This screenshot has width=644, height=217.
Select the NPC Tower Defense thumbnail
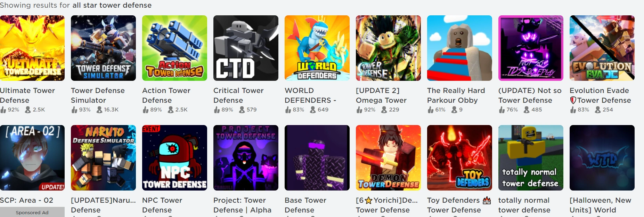point(174,158)
